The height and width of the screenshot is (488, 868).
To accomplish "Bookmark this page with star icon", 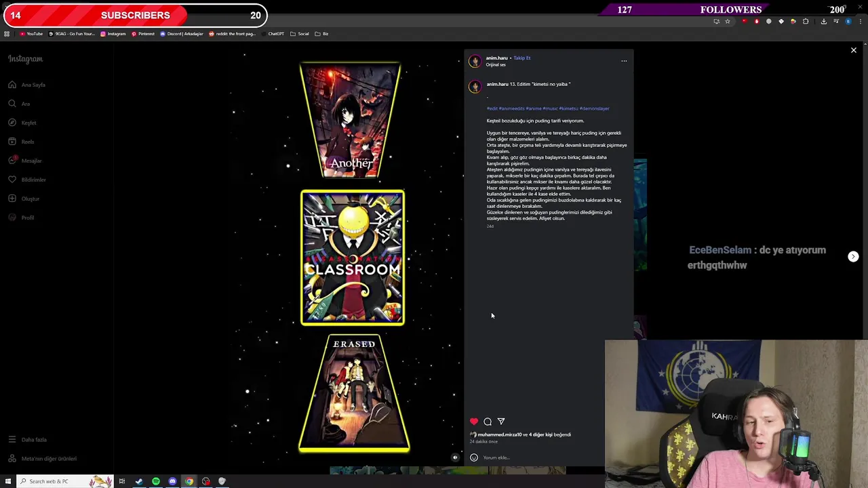I will (728, 21).
